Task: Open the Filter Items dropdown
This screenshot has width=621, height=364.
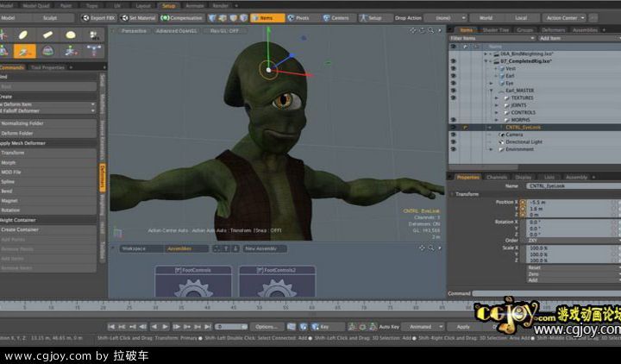Action: 492,38
